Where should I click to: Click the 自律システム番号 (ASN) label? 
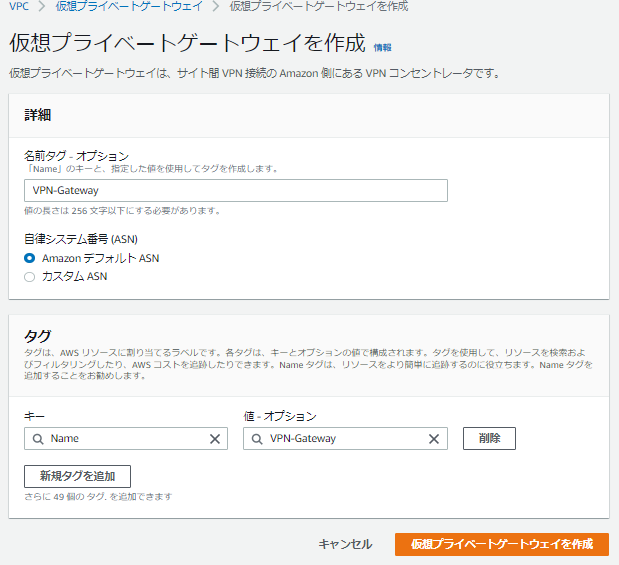[x=80, y=239]
